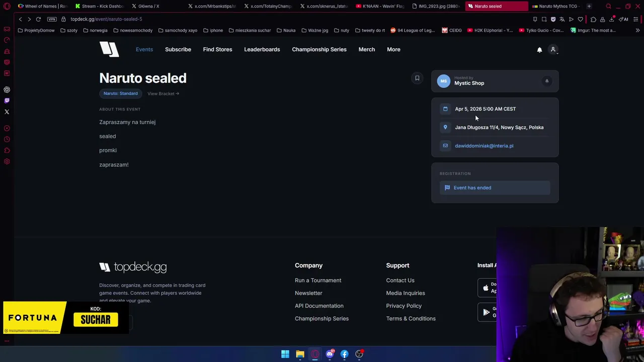Switch to K'NAAN - Wavin' Flag tab

(x=380, y=6)
